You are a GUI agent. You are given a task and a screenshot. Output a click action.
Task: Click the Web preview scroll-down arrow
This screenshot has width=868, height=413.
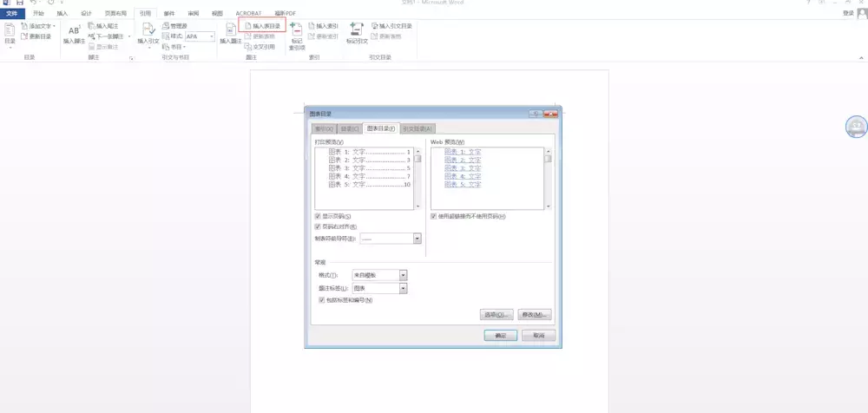(x=548, y=206)
